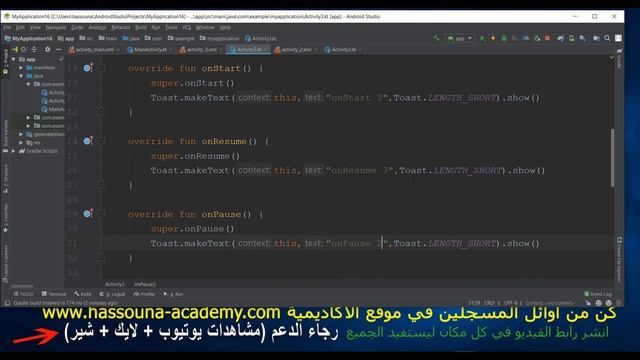This screenshot has height=360, width=640.
Task: Apply changes using the flame icon
Action: coord(493,38)
